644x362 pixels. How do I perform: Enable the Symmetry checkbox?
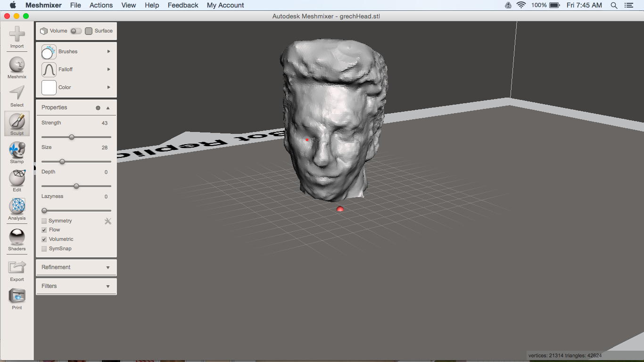(x=44, y=221)
